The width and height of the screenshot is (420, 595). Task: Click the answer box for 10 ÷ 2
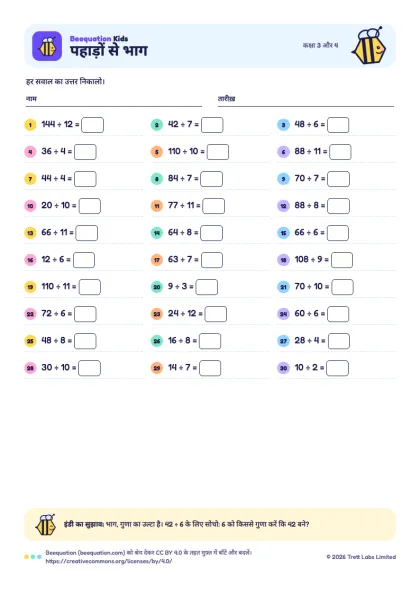(x=337, y=368)
